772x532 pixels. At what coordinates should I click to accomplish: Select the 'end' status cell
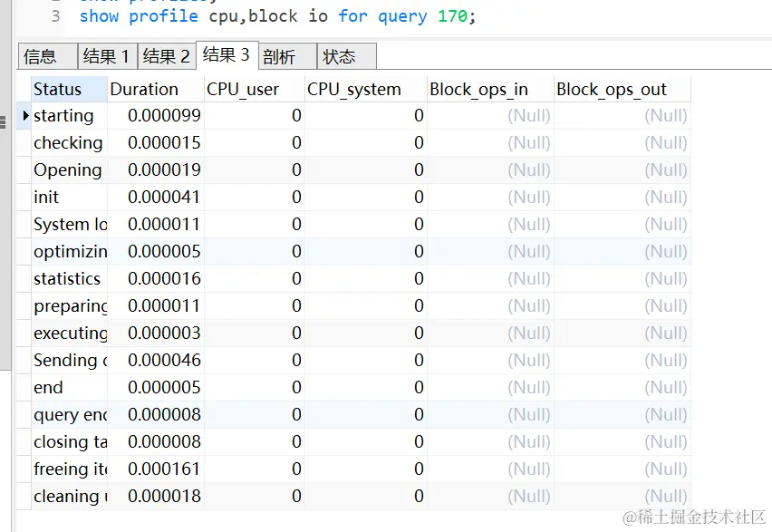tap(69, 388)
